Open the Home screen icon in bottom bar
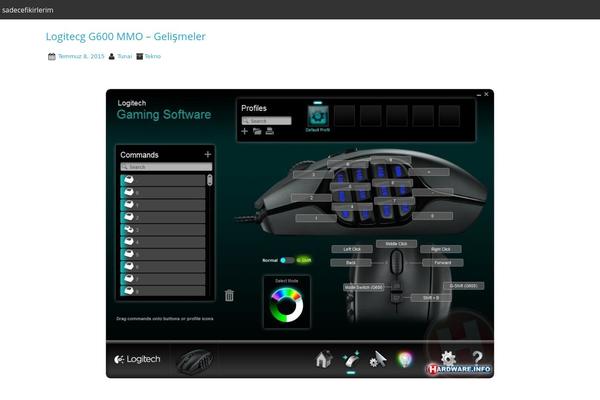Screen dimensions: 600x400 (324, 359)
